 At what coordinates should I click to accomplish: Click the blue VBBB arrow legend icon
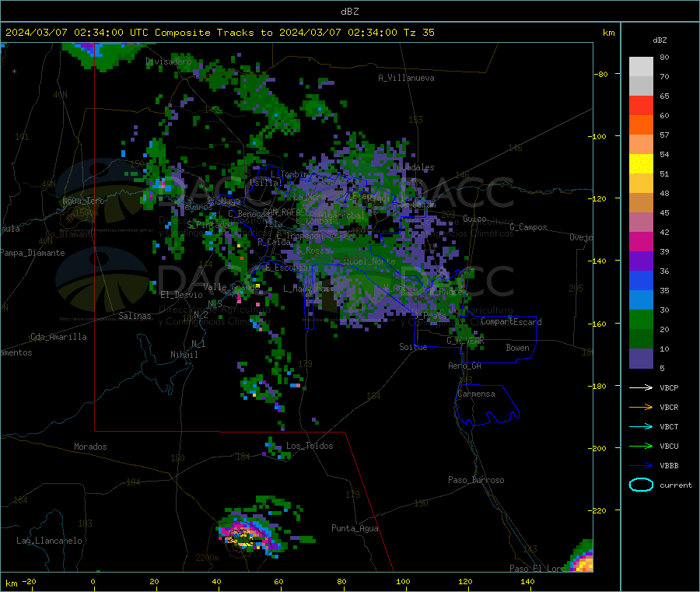[641, 466]
